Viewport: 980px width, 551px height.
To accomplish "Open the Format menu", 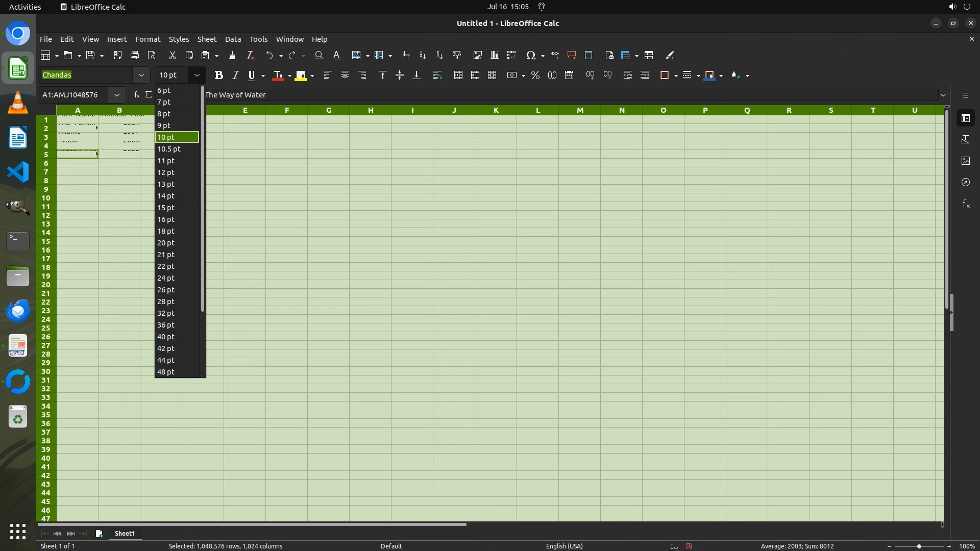I will click(x=148, y=39).
